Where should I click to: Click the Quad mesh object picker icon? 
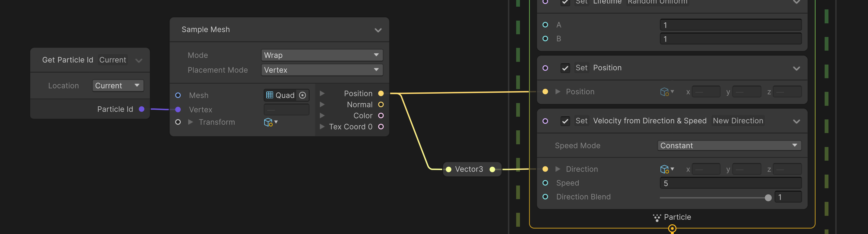click(x=302, y=95)
